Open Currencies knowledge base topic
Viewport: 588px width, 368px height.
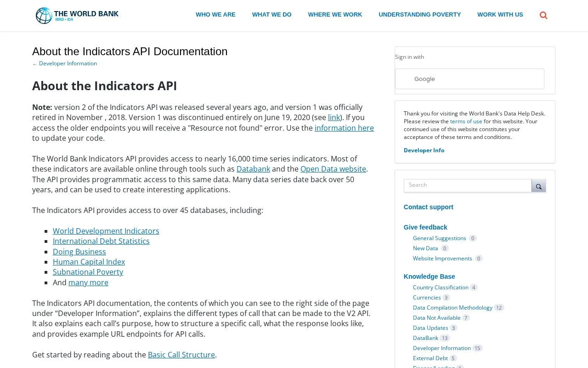(x=427, y=298)
